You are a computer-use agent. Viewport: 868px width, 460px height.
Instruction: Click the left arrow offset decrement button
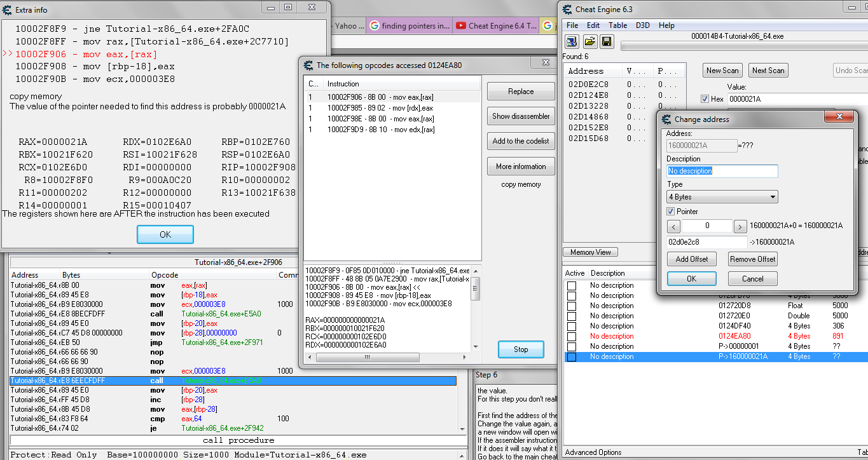pyautogui.click(x=673, y=226)
